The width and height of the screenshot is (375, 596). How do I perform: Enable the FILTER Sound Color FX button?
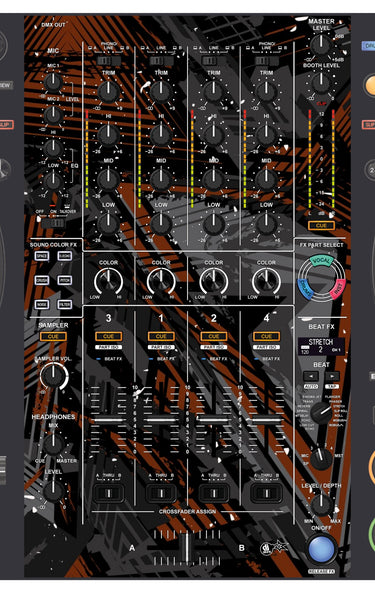[65, 304]
